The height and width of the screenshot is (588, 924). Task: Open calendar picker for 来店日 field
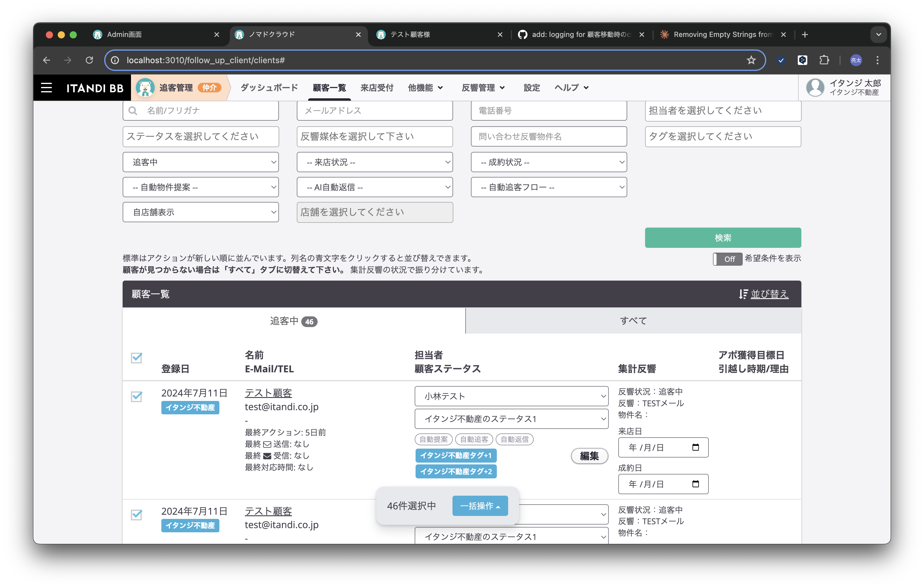click(695, 447)
